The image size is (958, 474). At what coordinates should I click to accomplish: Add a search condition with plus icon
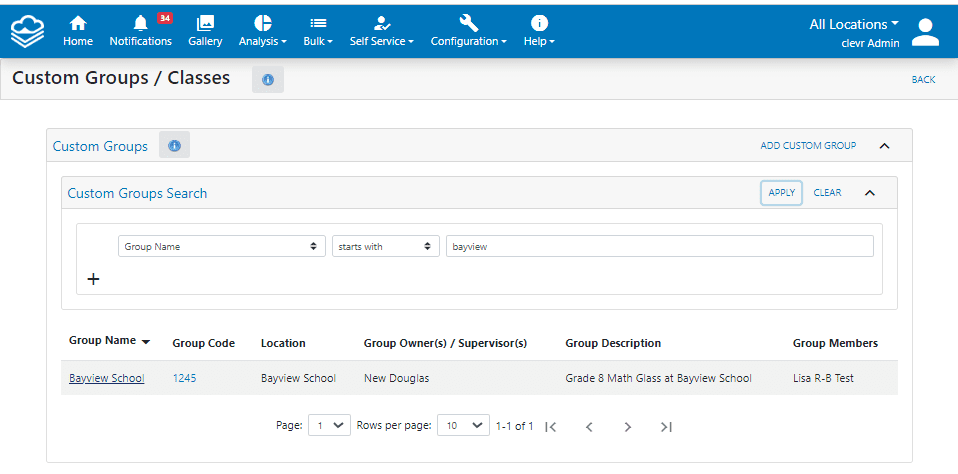pyautogui.click(x=93, y=280)
